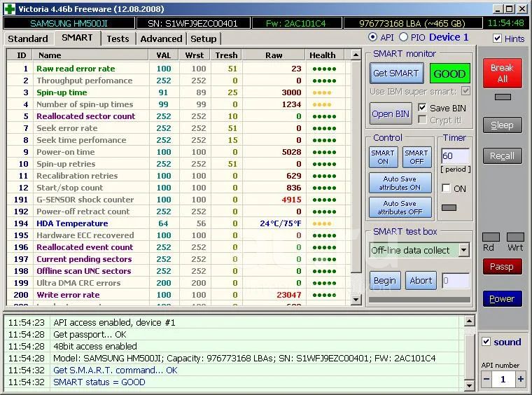Uncheck the Save BIN checkbox
This screenshot has width=532, height=395.
(422, 108)
